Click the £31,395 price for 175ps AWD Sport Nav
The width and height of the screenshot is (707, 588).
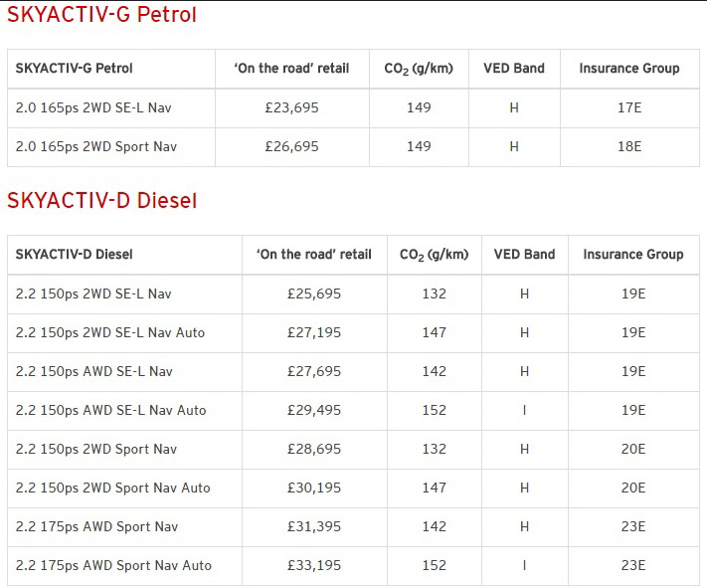point(313,526)
